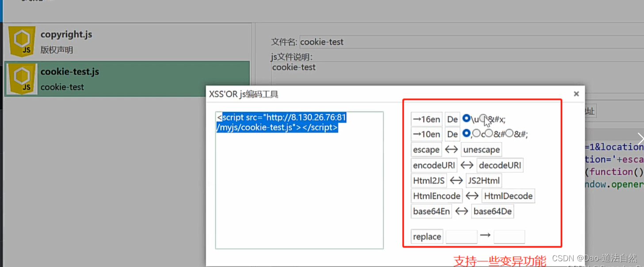Viewport: 644px width, 267px height.
Task: Select the copyright.js file entry
Action: [127, 42]
